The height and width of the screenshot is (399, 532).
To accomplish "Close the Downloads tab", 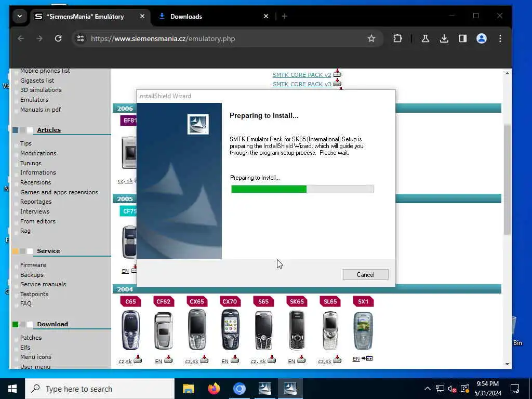I will [x=266, y=16].
